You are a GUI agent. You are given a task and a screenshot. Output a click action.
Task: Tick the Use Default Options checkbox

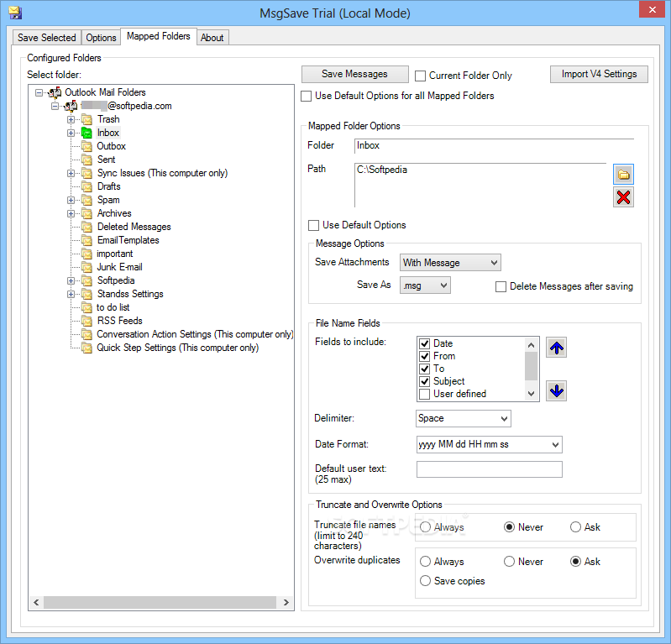point(314,225)
